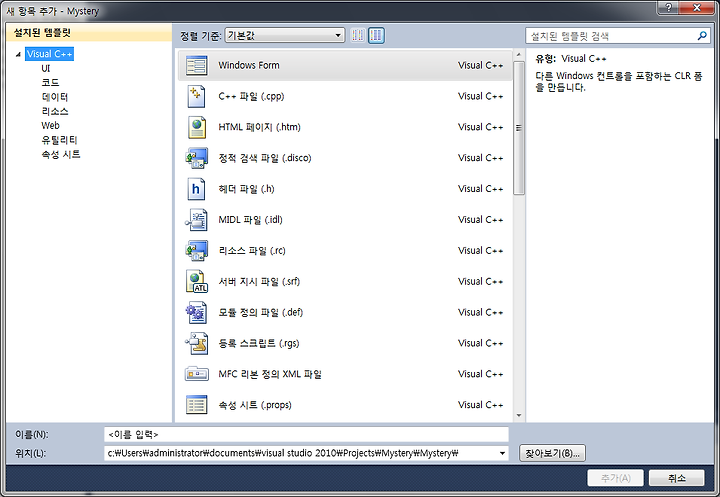Select the 리소스 category
This screenshot has width=720, height=497.
(55, 111)
